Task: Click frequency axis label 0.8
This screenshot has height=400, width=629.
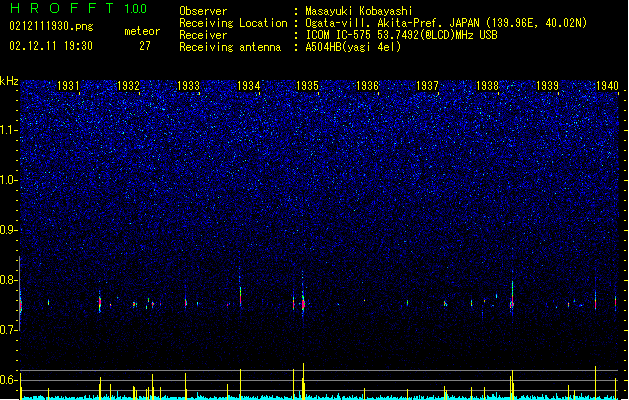Action: [9, 280]
